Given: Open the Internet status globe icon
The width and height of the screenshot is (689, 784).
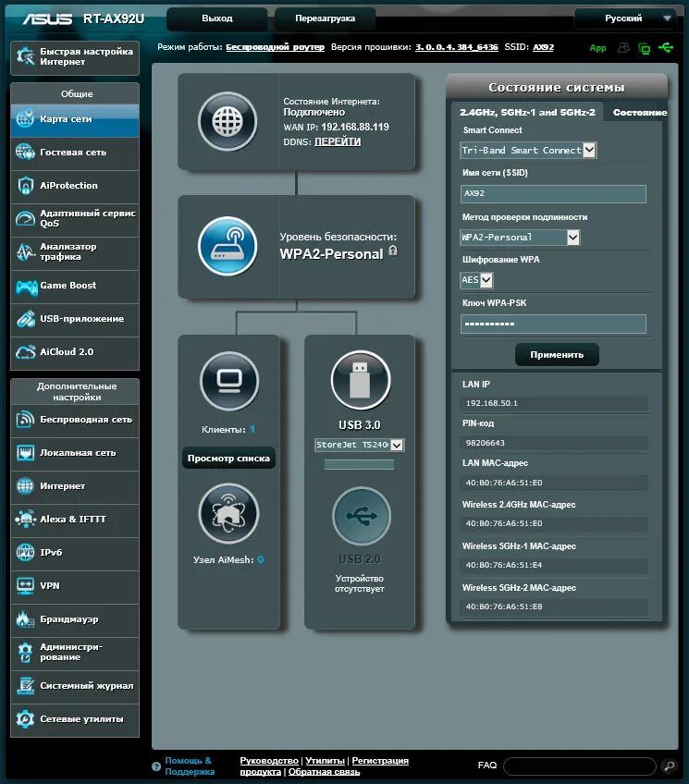Looking at the screenshot, I should (x=228, y=121).
